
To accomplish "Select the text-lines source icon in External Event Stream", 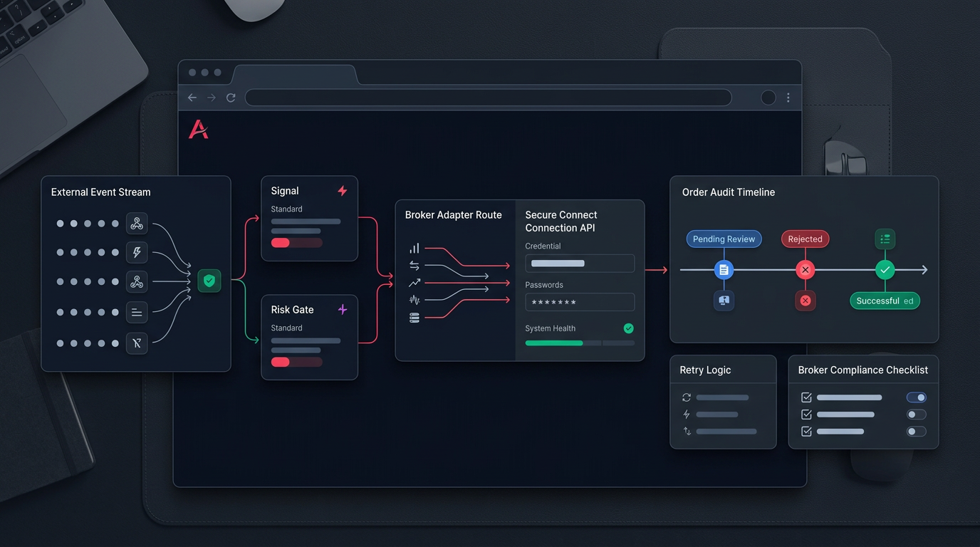I will pyautogui.click(x=137, y=312).
